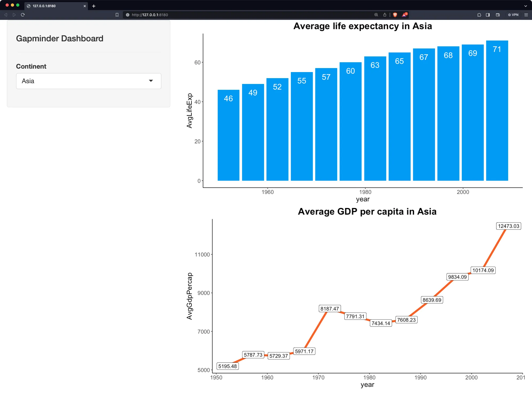Image resolution: width=532 pixels, height=394 pixels.
Task: Open the tab search chevron
Action: pyautogui.click(x=525, y=6)
